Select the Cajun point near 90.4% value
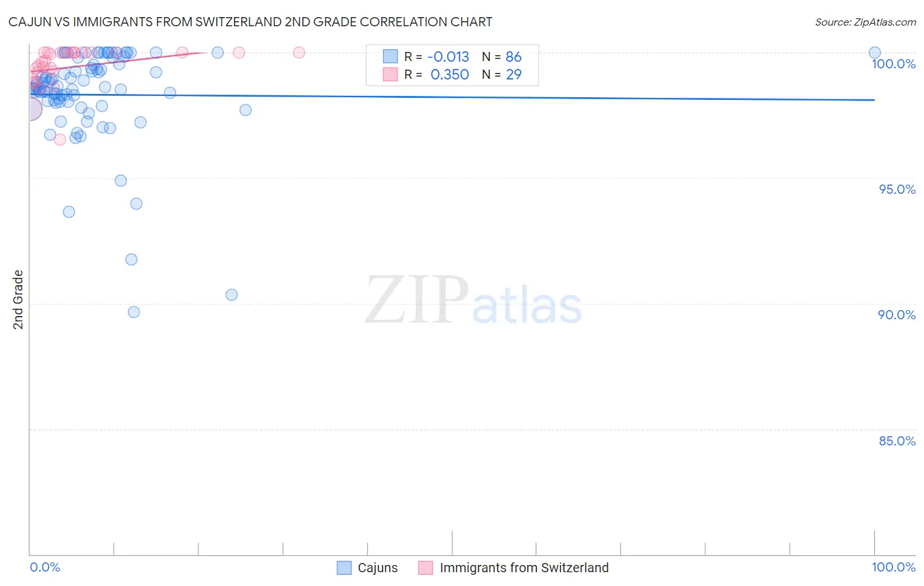924x586 pixels. (231, 295)
